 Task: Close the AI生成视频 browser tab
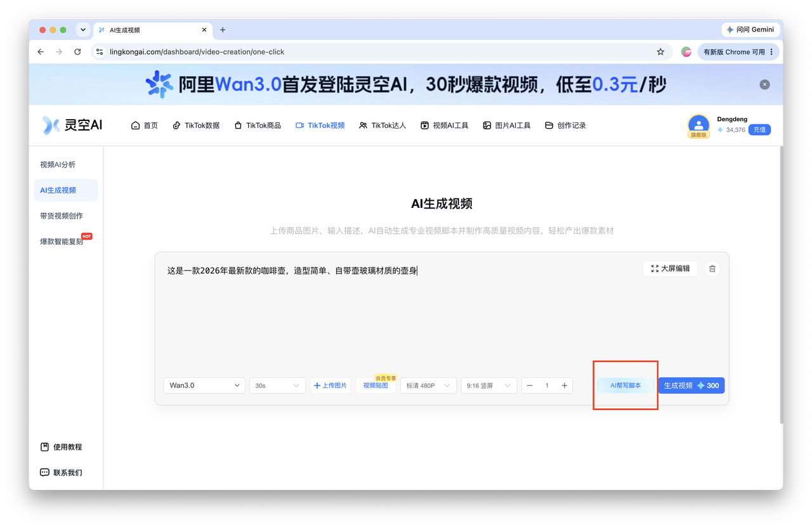tap(204, 30)
